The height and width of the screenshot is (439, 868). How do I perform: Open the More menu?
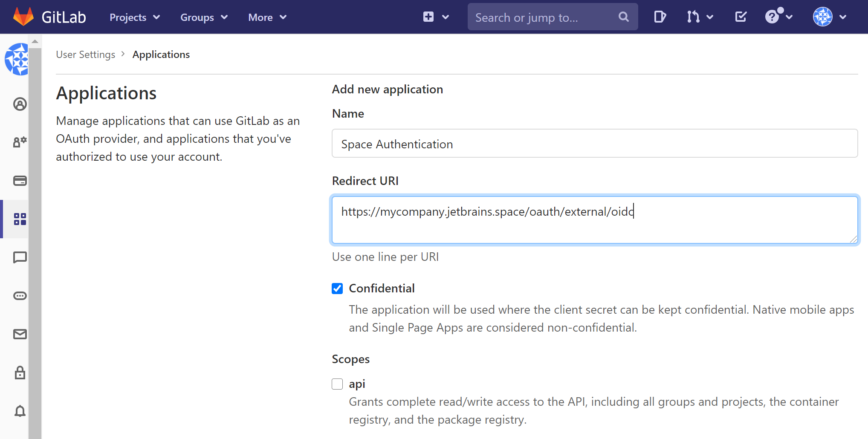click(267, 17)
